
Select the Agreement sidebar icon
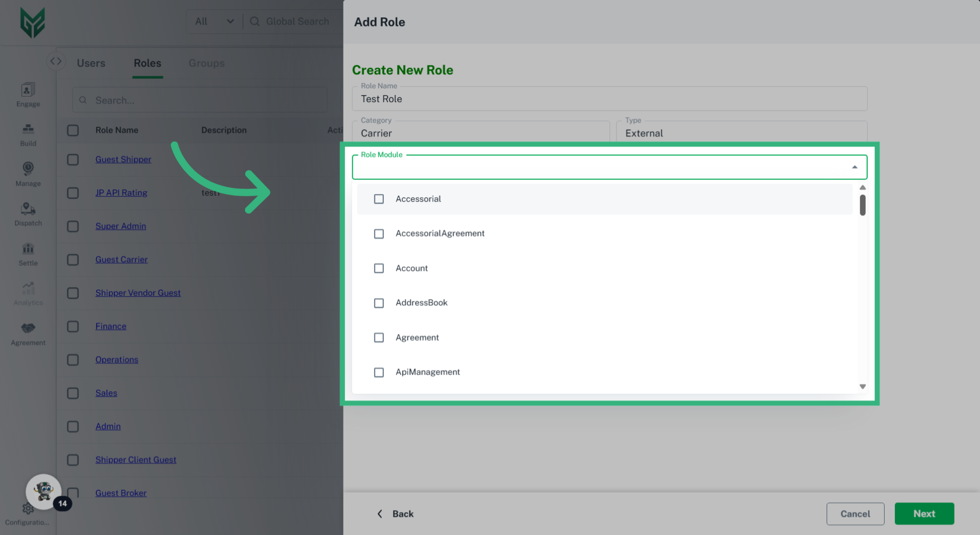pyautogui.click(x=28, y=333)
